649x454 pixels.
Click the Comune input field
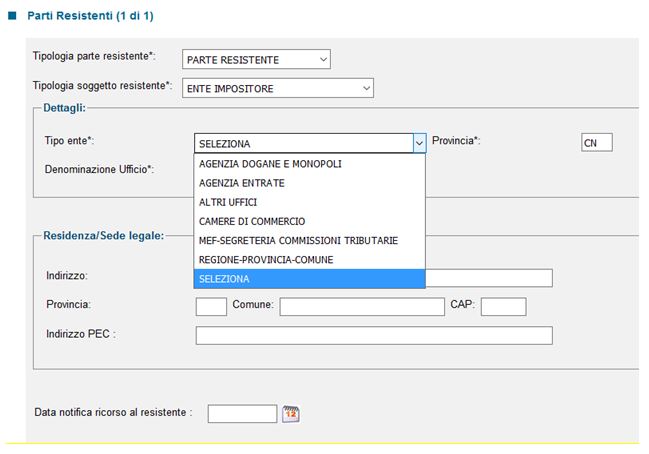pos(361,306)
